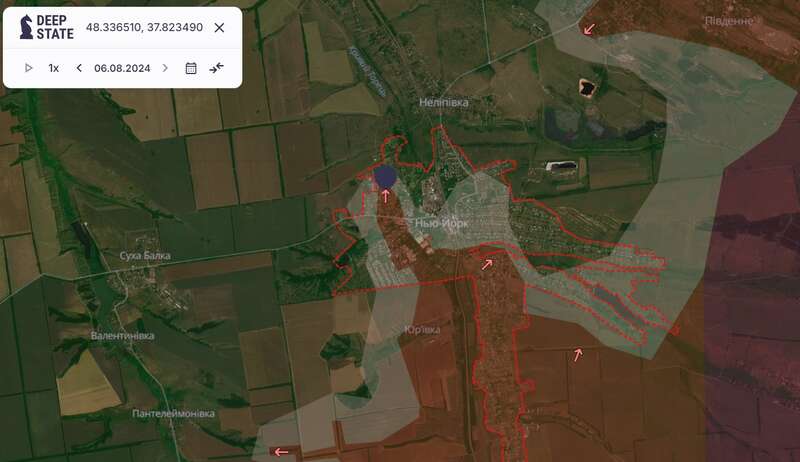Click the left-pointing arrow at bottom edge
This screenshot has height=462, width=800.
281,451
